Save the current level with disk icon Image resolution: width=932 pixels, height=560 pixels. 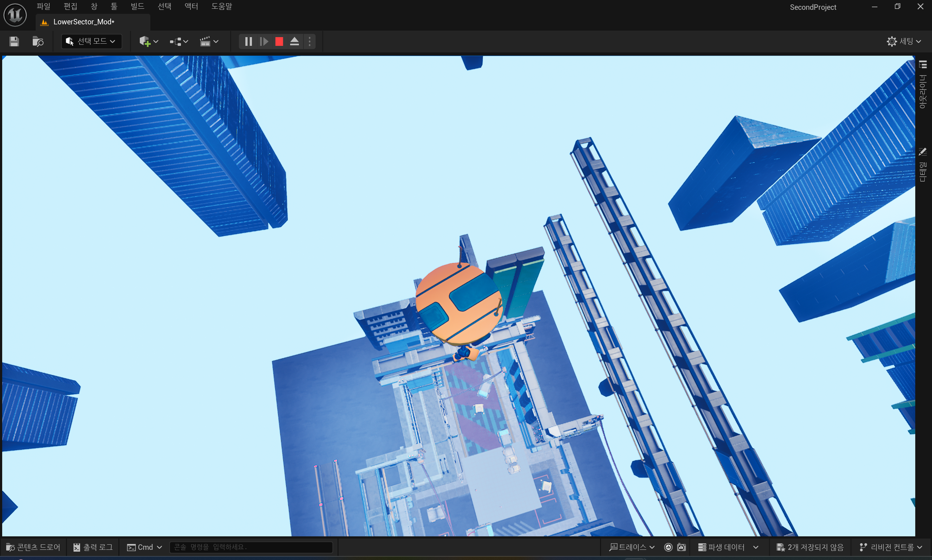[x=14, y=41]
